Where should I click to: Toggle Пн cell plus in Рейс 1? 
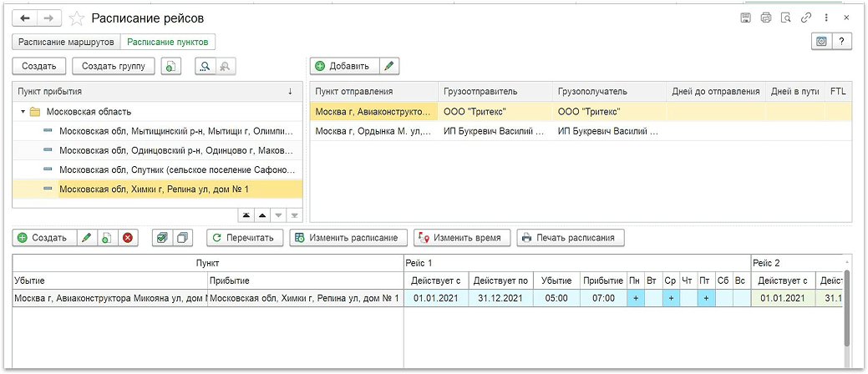(x=636, y=298)
